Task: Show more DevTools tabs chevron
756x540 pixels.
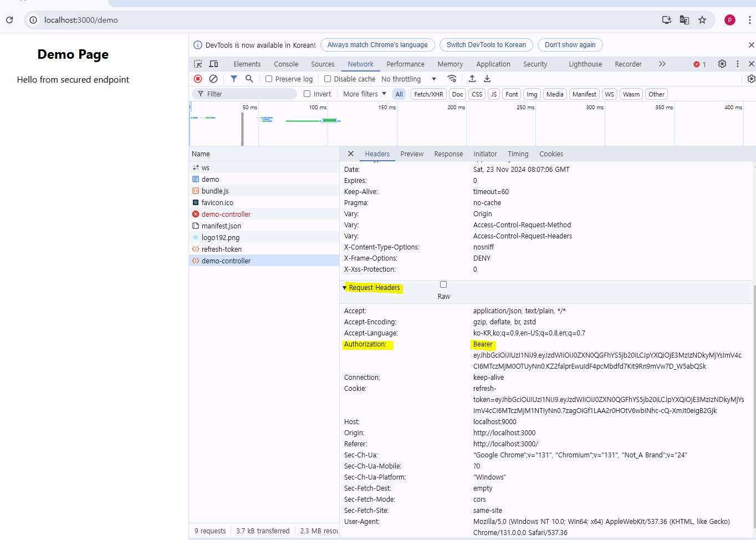Action: (x=662, y=64)
